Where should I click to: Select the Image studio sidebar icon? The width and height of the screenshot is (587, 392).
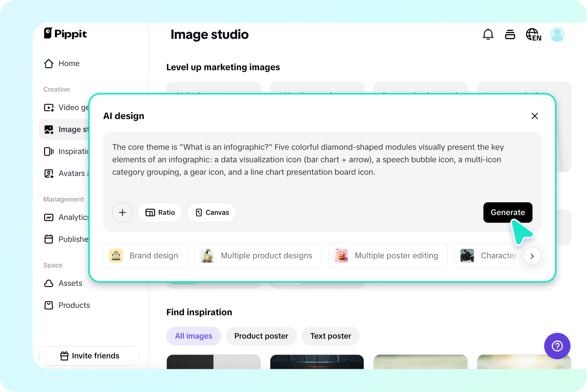48,129
